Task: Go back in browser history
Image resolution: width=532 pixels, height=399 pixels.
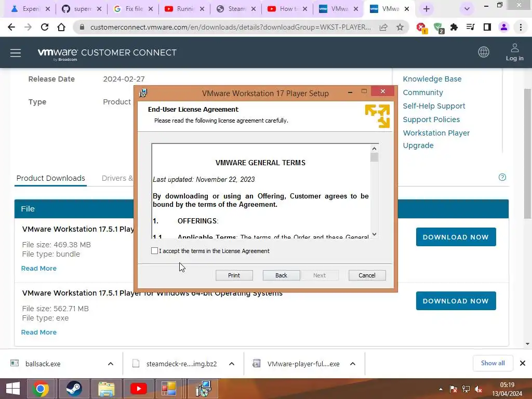Action: click(11, 27)
